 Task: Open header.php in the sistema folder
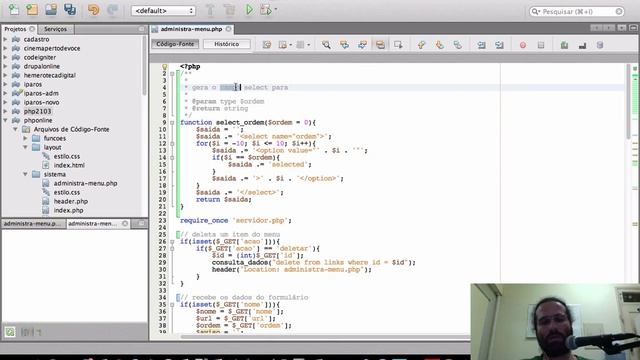71,201
